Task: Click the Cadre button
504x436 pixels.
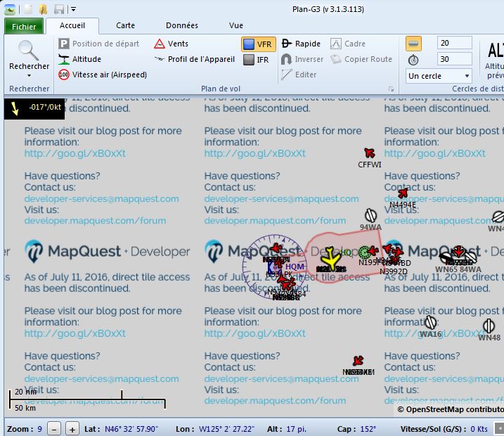Action: [348, 44]
